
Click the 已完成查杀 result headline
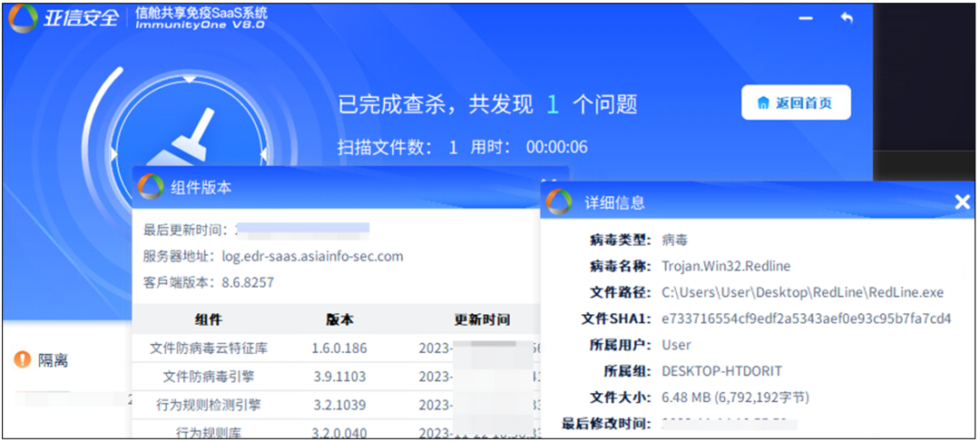(x=487, y=103)
